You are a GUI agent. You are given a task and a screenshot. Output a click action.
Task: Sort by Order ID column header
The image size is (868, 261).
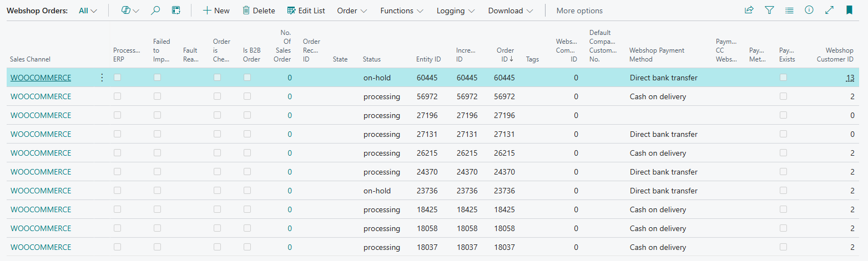505,55
